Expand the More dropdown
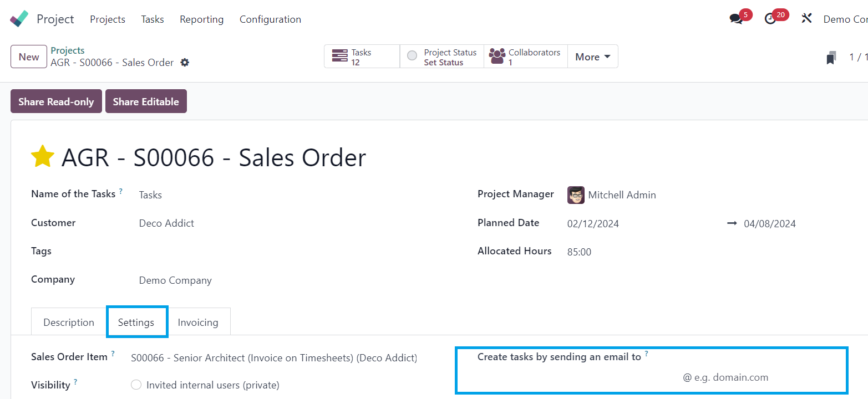This screenshot has width=868, height=399. 592,57
